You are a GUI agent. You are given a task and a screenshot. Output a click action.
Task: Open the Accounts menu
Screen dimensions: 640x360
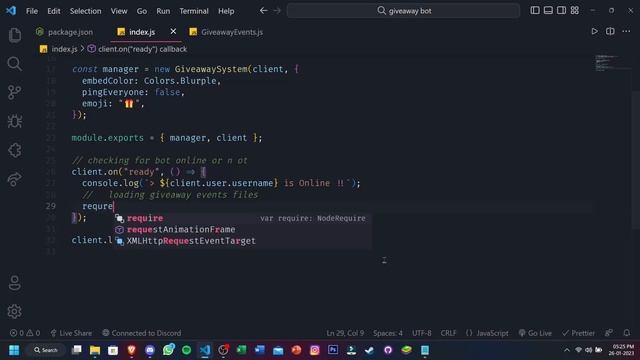pos(15,283)
